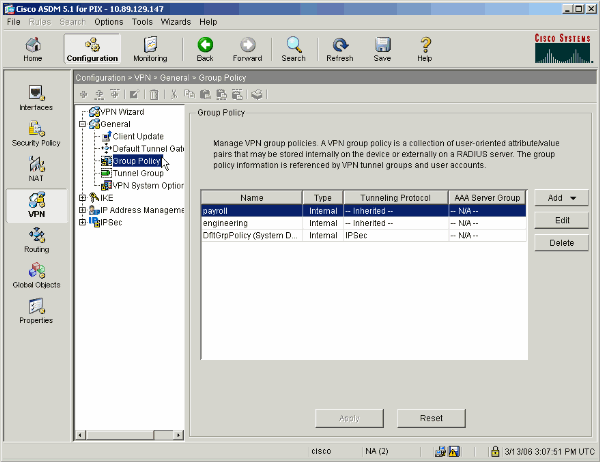This screenshot has height=462, width=600.
Task: Refresh the ASDM configuration
Action: [340, 49]
